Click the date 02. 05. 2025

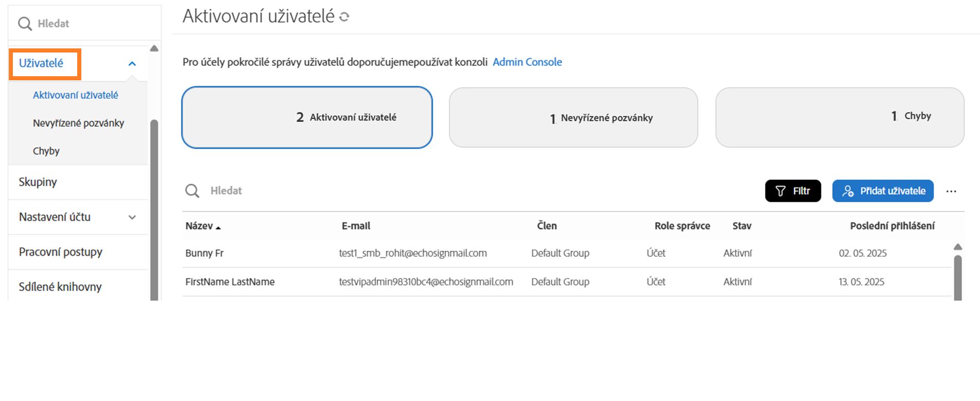click(x=863, y=253)
